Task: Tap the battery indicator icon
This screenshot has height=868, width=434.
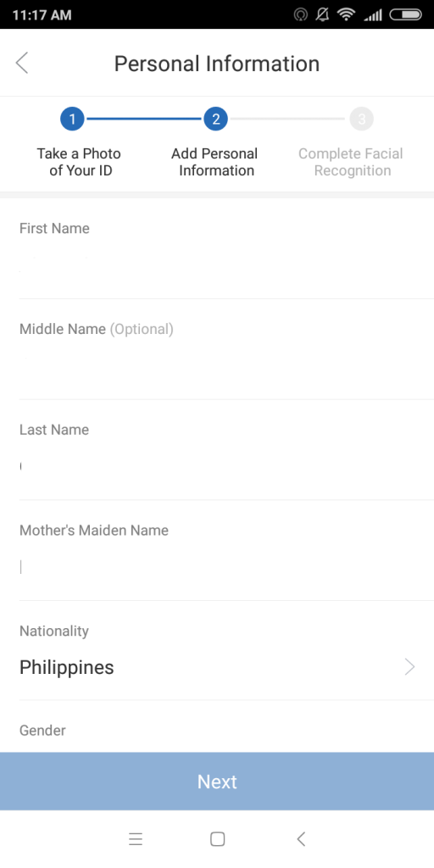Action: (x=406, y=15)
